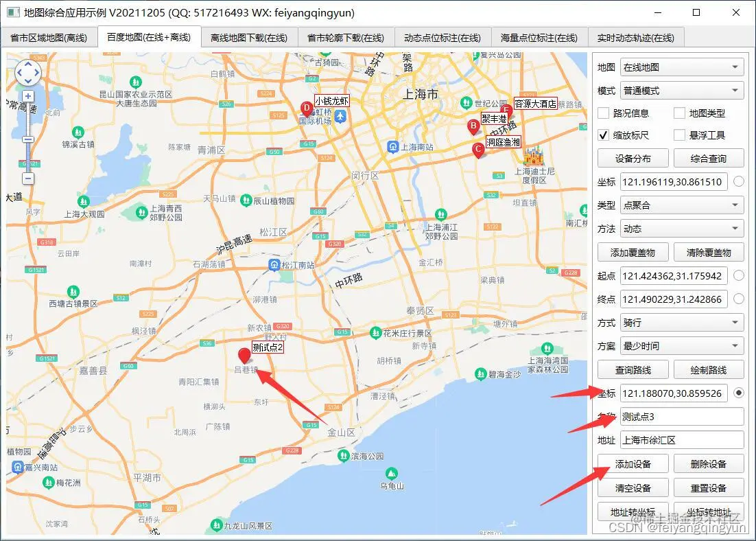Enable the 地图类型 checkbox
Viewport: 756px width, 541px height.
[679, 113]
